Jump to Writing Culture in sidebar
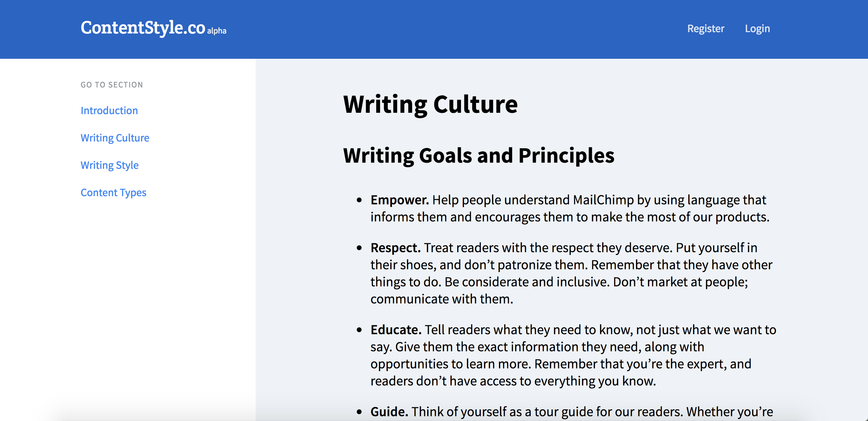The width and height of the screenshot is (868, 421). pyautogui.click(x=115, y=138)
